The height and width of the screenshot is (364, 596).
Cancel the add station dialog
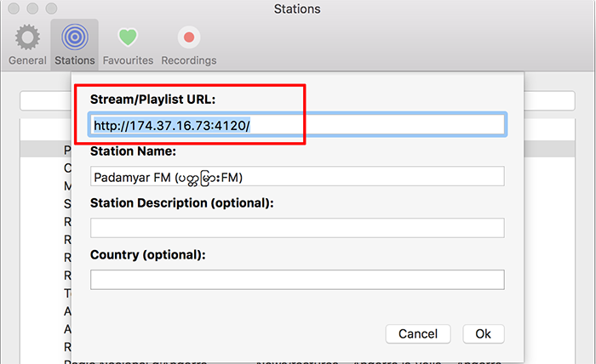tap(418, 333)
